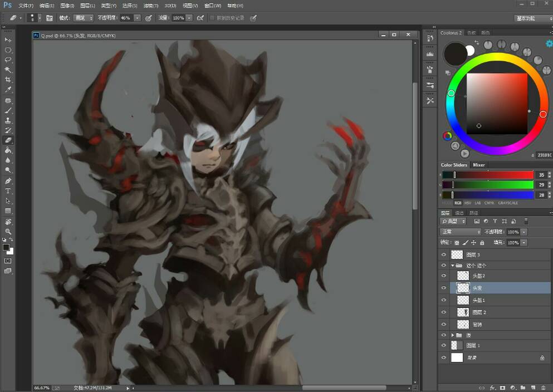
Task: Open the layer blend mode dropdown
Action: click(x=460, y=232)
